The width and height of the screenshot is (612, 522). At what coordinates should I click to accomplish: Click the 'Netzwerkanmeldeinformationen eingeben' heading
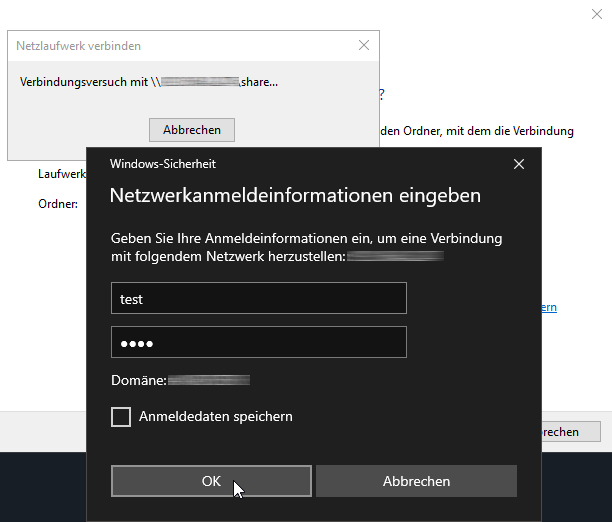295,196
